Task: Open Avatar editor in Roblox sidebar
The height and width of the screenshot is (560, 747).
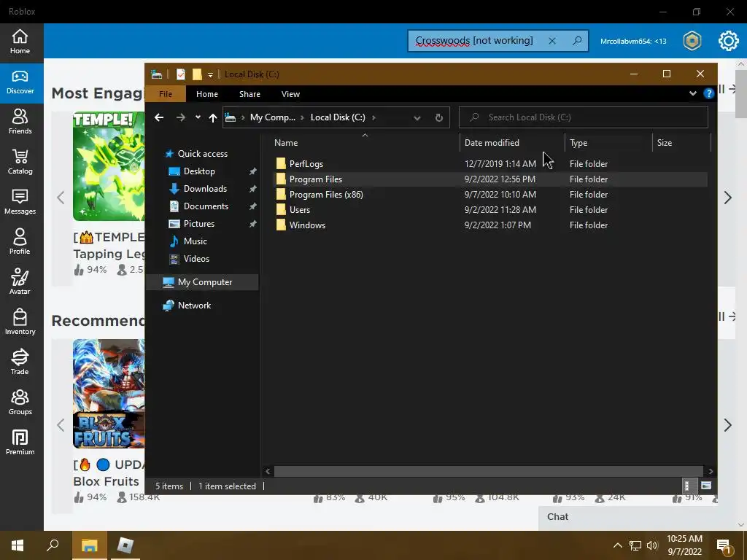Action: point(20,282)
